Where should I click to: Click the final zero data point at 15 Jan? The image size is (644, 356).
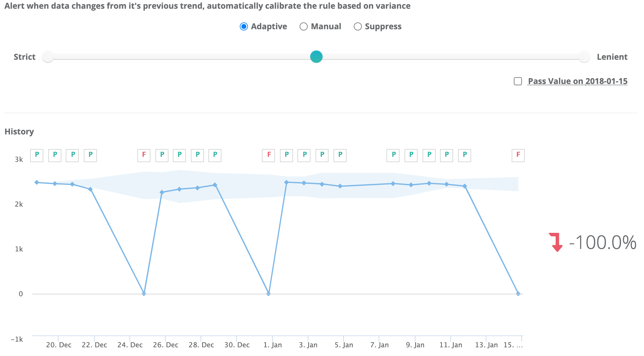[x=518, y=293]
